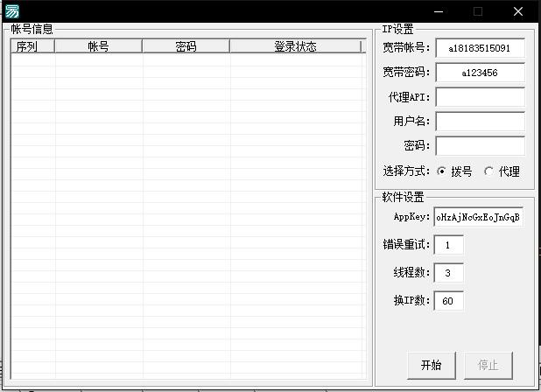
Task: Focus the 宽带帐号 input field
Action: 480,48
